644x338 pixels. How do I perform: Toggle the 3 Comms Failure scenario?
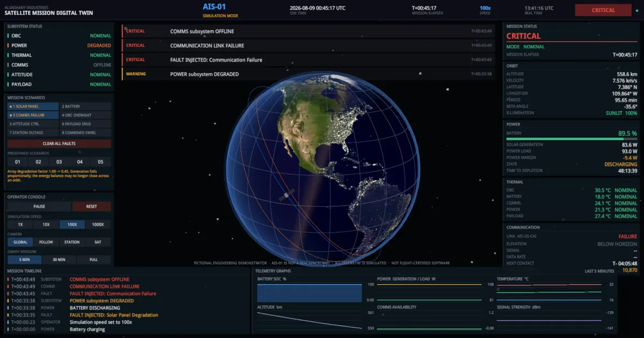pos(33,115)
